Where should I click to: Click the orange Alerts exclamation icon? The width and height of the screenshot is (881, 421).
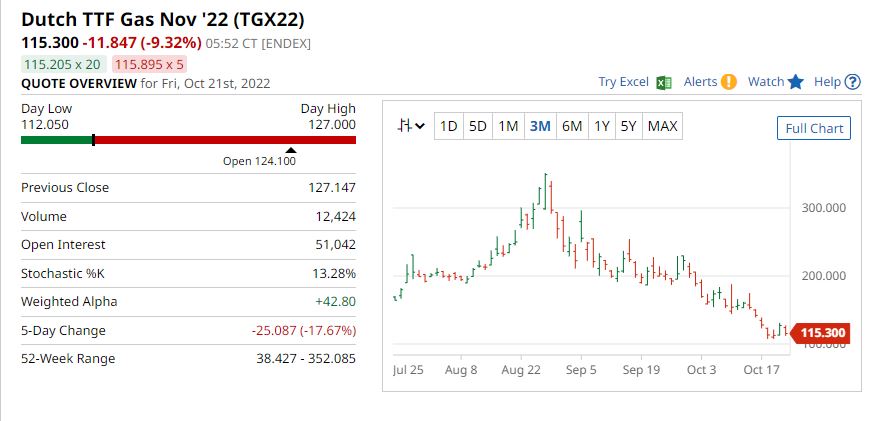pyautogui.click(x=729, y=82)
